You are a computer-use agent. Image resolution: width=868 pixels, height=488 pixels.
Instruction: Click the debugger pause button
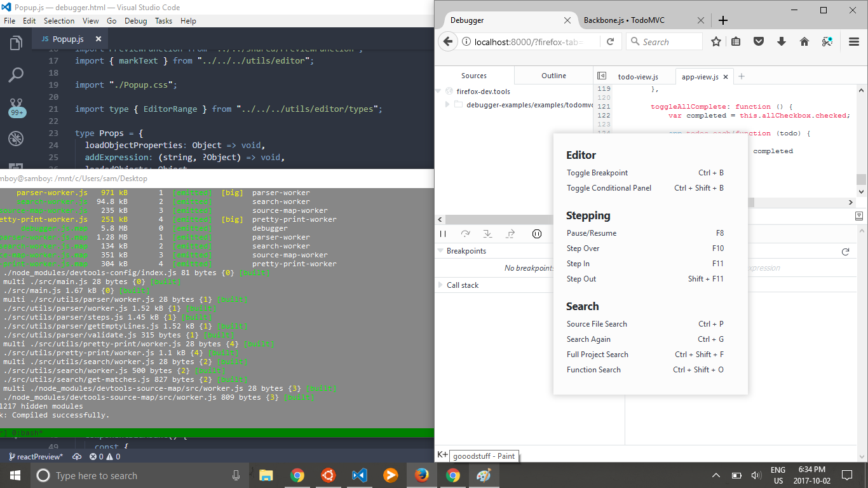coord(443,234)
